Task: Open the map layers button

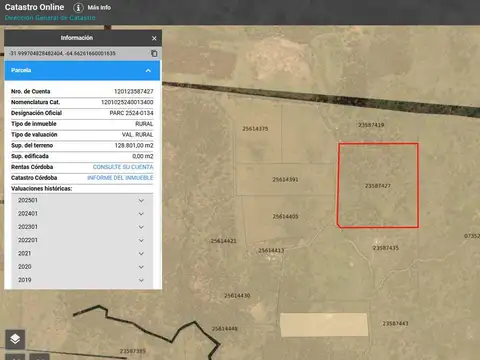Action: point(15,339)
